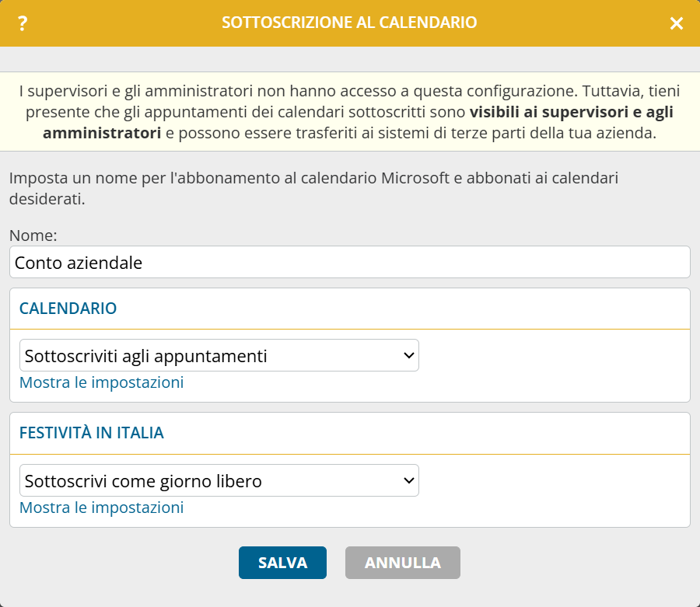Image resolution: width=700 pixels, height=607 pixels.
Task: Click the CALENDARIO section header
Action: pyautogui.click(x=68, y=309)
